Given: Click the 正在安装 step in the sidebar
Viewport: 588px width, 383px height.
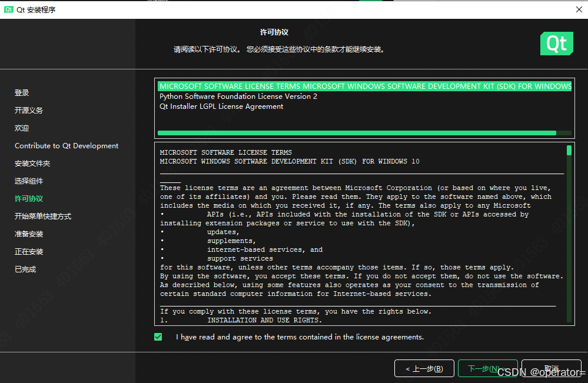Looking at the screenshot, I should click(x=29, y=251).
